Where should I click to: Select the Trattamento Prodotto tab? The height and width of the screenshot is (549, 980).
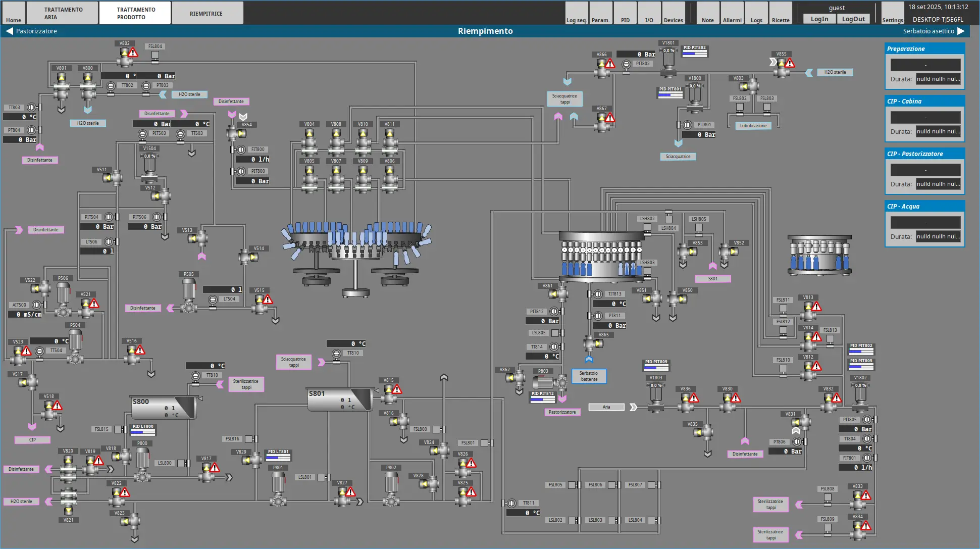click(135, 13)
